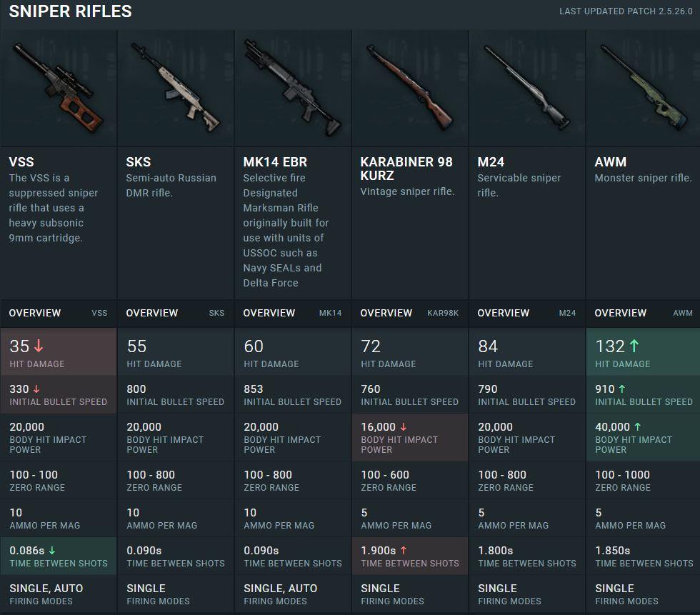Open the VSS rifle thumbnail
700x615 pixels.
pos(59,88)
